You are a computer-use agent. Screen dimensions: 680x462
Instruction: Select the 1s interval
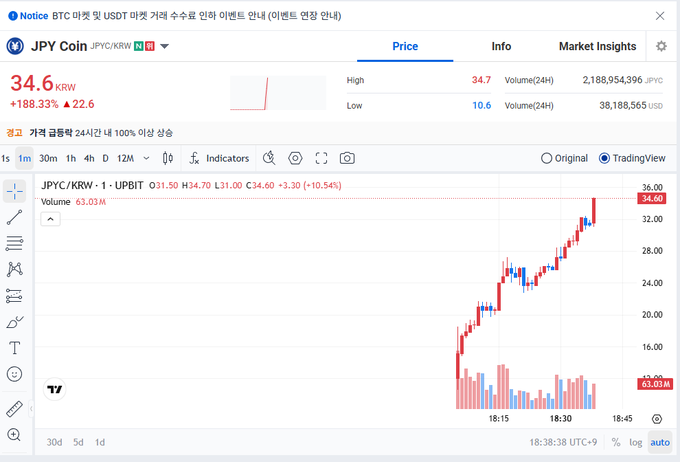6,158
